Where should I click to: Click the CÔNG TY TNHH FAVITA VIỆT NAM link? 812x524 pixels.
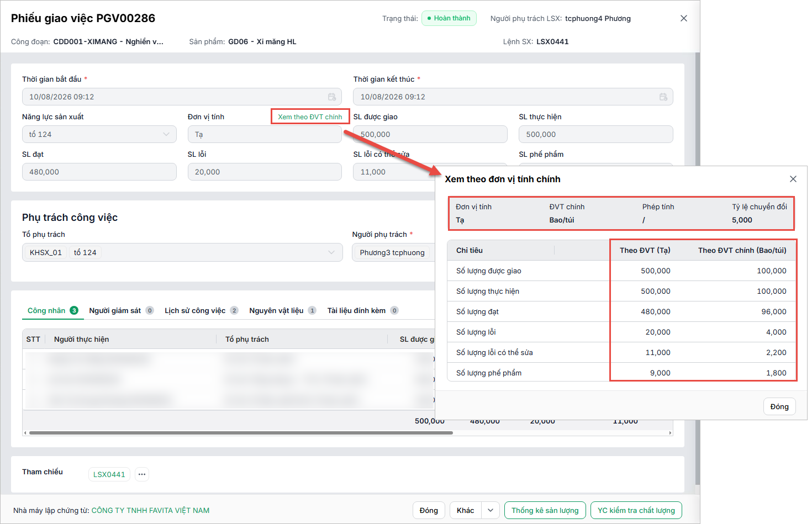pos(150,510)
